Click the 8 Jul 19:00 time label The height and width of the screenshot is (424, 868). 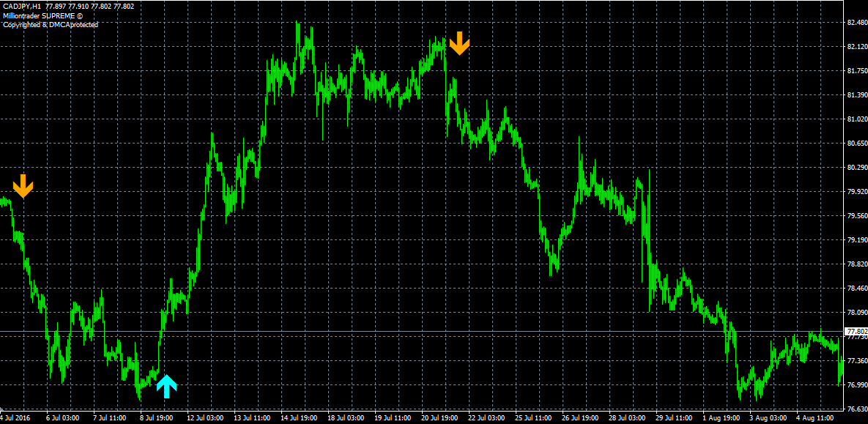pos(157,418)
